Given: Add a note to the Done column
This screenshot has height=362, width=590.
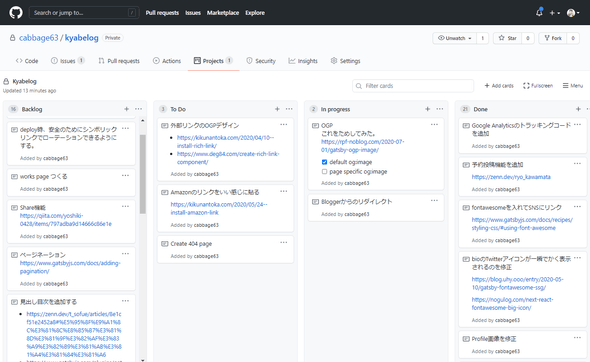Looking at the screenshot, I should tap(578, 109).
